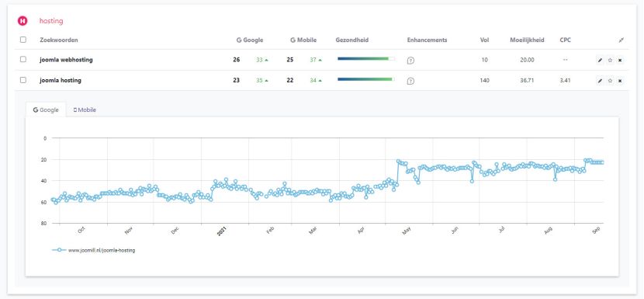Switch to the Mobile chart tab
644x299 pixels.
[x=85, y=110]
